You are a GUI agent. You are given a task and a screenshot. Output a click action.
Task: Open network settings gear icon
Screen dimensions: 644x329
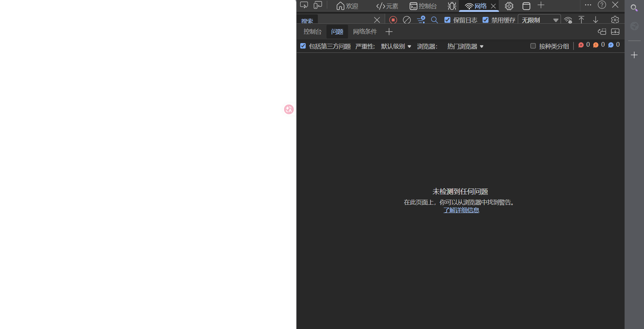[x=615, y=20]
